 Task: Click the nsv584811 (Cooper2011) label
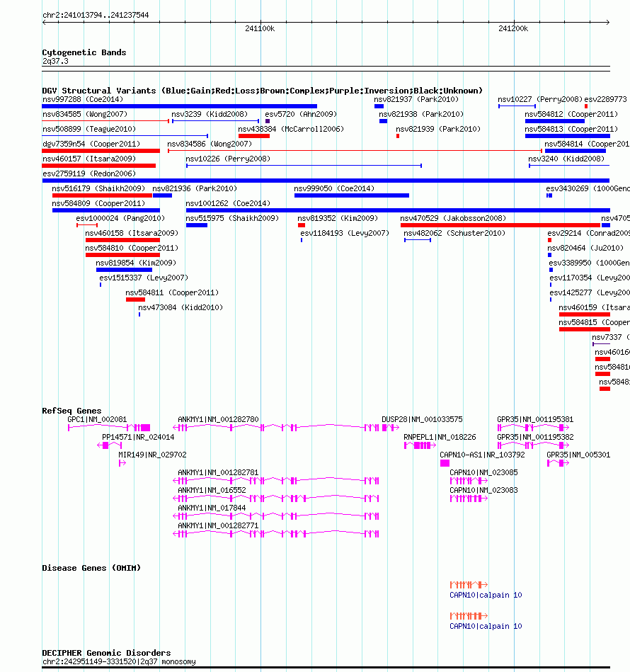[x=172, y=292]
